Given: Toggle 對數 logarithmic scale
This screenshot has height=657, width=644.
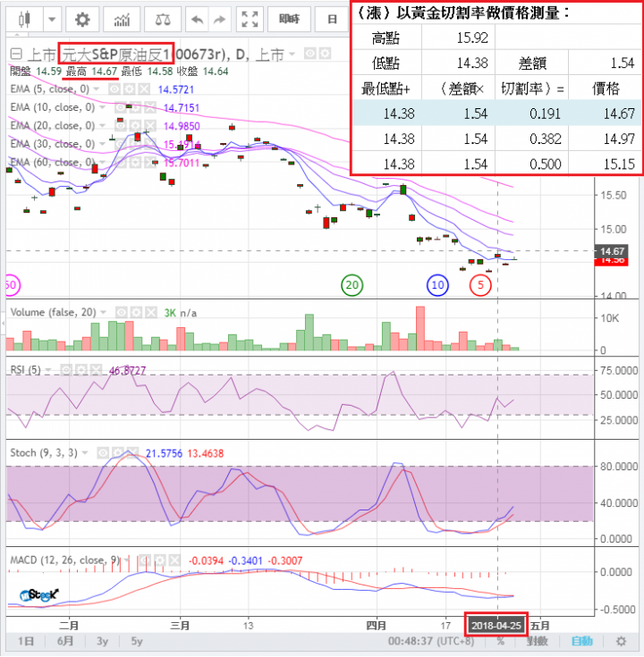Looking at the screenshot, I should pyautogui.click(x=537, y=641).
